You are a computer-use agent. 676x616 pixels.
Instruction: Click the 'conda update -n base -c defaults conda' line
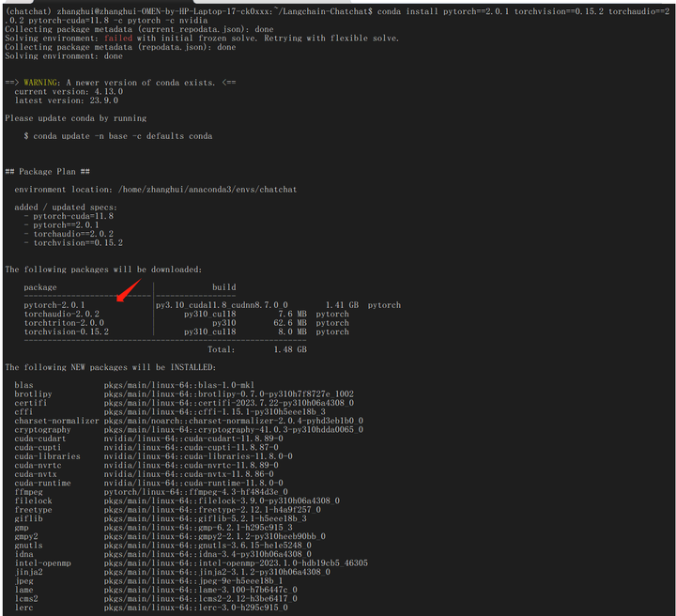tap(117, 136)
